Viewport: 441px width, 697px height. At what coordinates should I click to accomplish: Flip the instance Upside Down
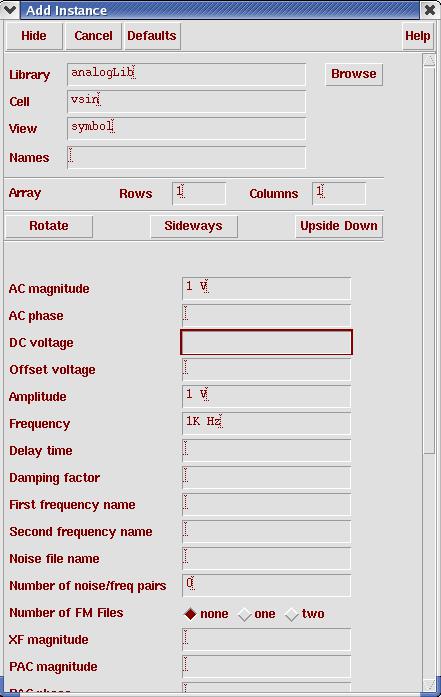click(x=339, y=226)
